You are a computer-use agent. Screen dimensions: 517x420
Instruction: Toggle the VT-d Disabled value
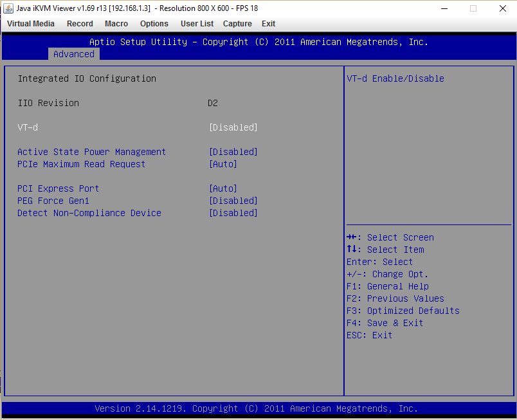click(x=233, y=127)
